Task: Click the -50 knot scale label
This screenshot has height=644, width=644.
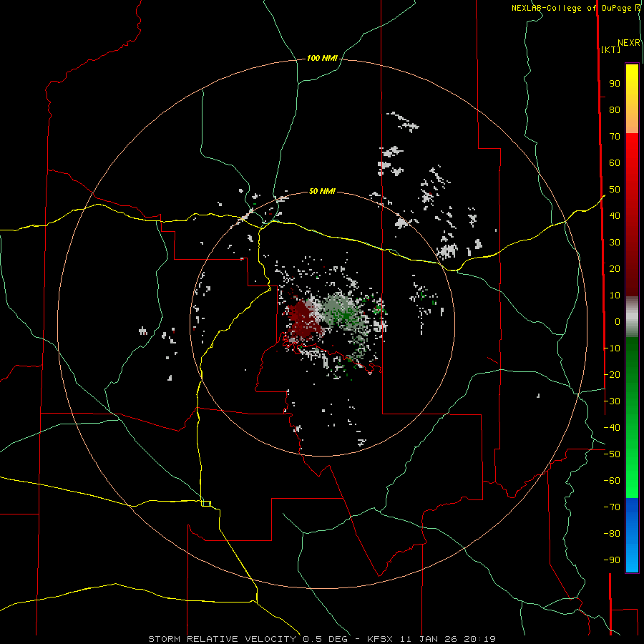Action: tap(612, 454)
